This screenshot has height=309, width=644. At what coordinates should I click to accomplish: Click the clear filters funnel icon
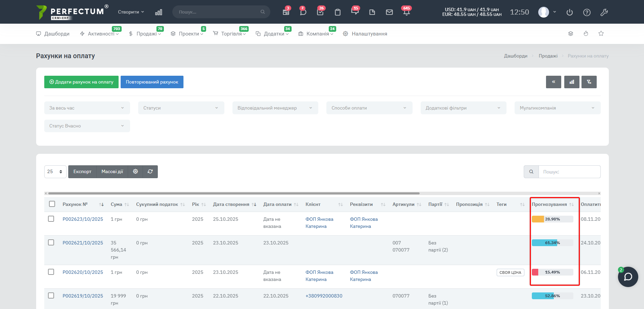coord(589,82)
